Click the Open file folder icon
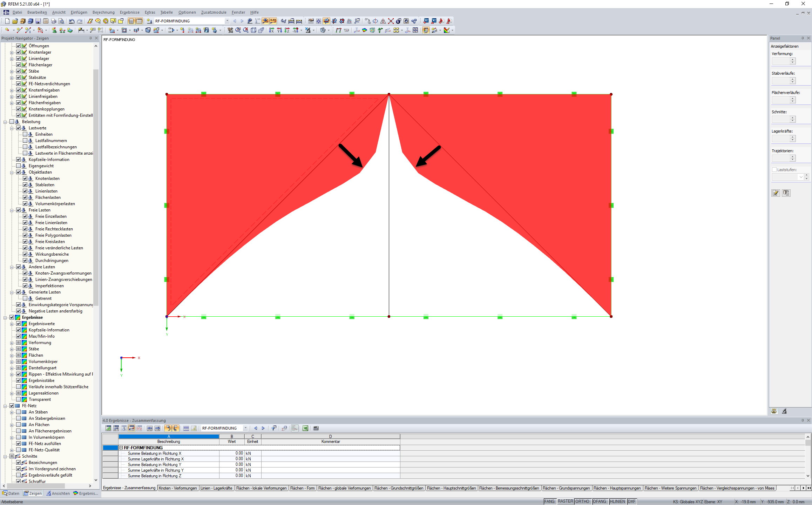812x505 pixels. point(15,21)
